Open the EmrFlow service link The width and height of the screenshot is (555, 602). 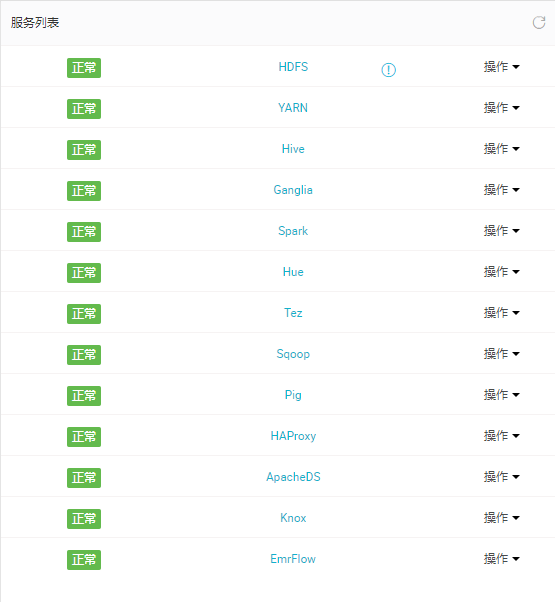pyautogui.click(x=293, y=559)
